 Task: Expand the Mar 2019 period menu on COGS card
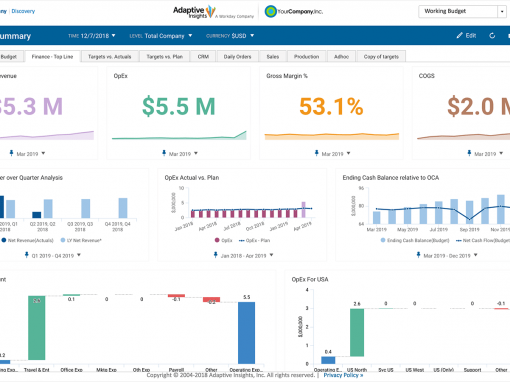(x=501, y=154)
